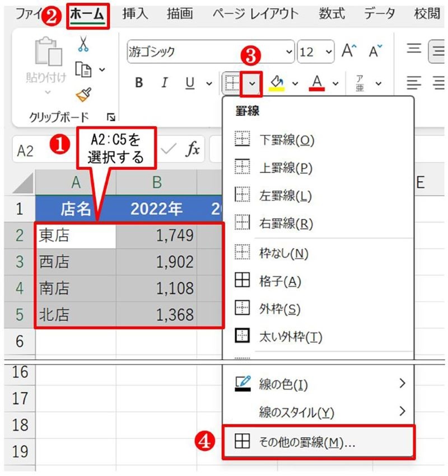The height and width of the screenshot is (476, 448).
Task: Toggle Bold formatting
Action: 138,83
